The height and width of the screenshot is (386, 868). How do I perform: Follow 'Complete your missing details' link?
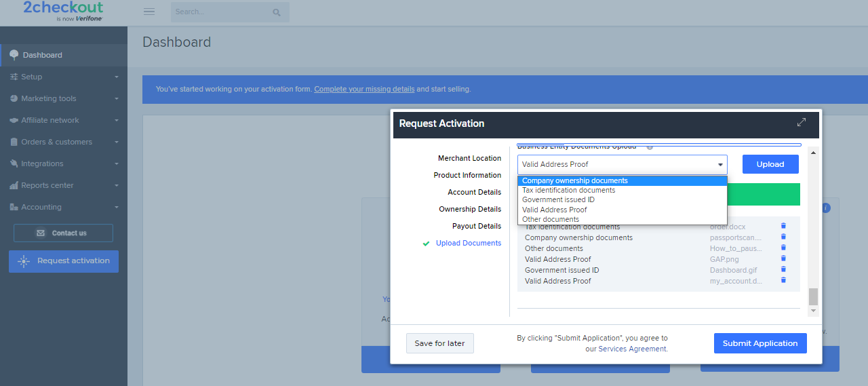click(364, 89)
